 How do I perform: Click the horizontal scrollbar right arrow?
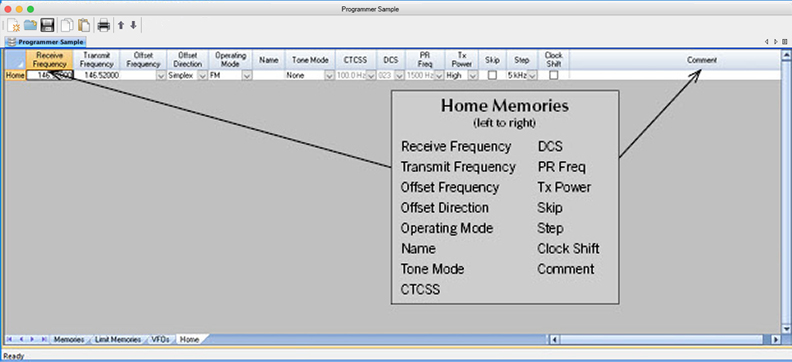776,340
